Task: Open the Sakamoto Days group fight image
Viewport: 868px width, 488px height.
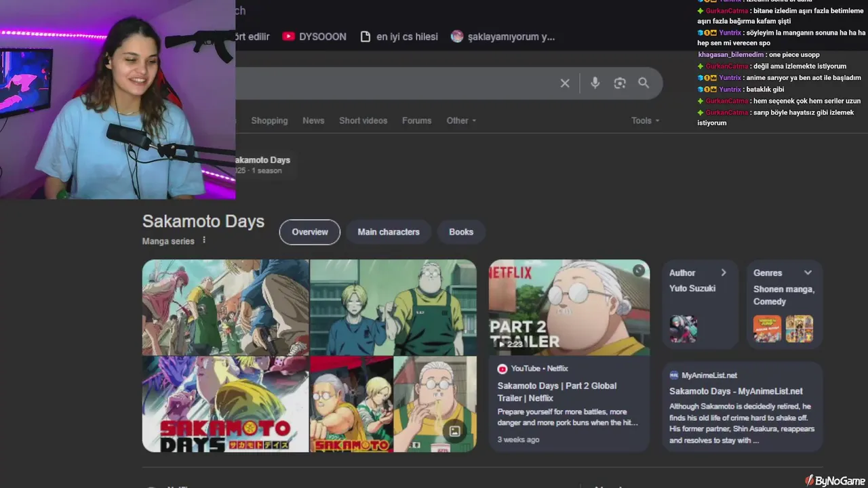Action: 225,307
